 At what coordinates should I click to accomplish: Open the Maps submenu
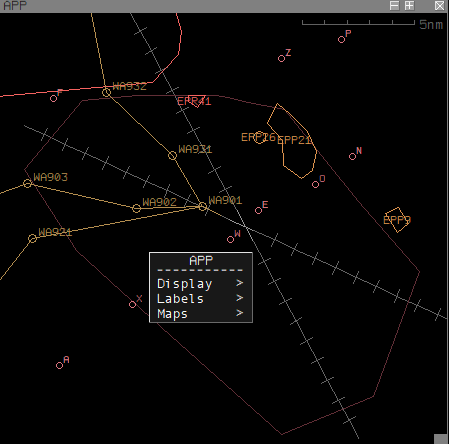(201, 314)
